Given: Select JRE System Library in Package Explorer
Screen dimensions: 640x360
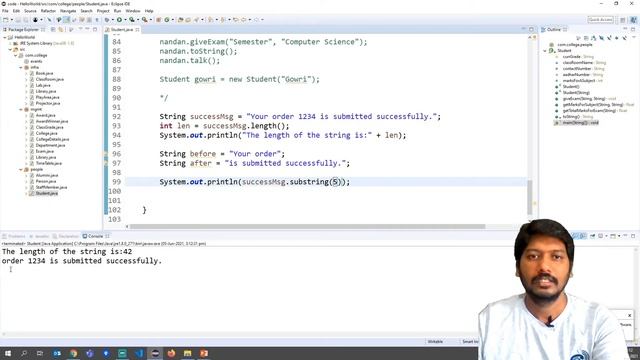Looking at the screenshot, I should [43, 43].
